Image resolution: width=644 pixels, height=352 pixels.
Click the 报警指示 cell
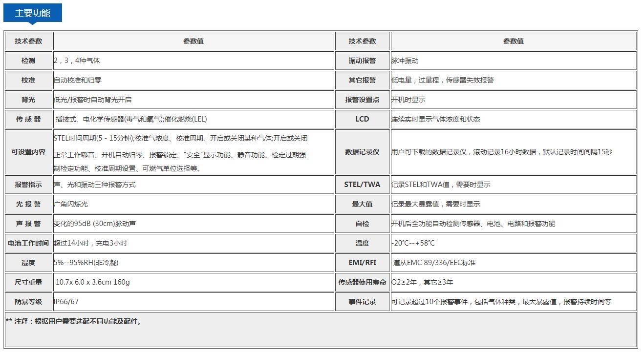pyautogui.click(x=27, y=185)
